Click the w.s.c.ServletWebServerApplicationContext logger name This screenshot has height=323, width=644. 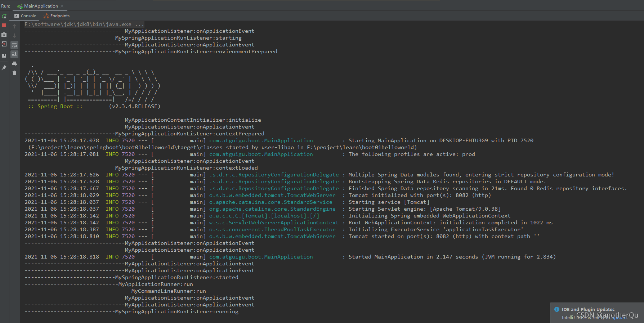(x=274, y=223)
